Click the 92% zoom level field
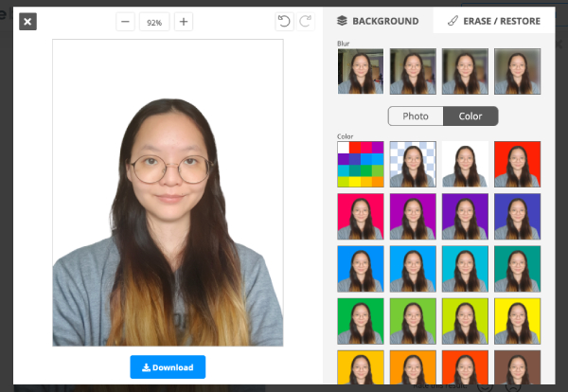 (x=154, y=22)
